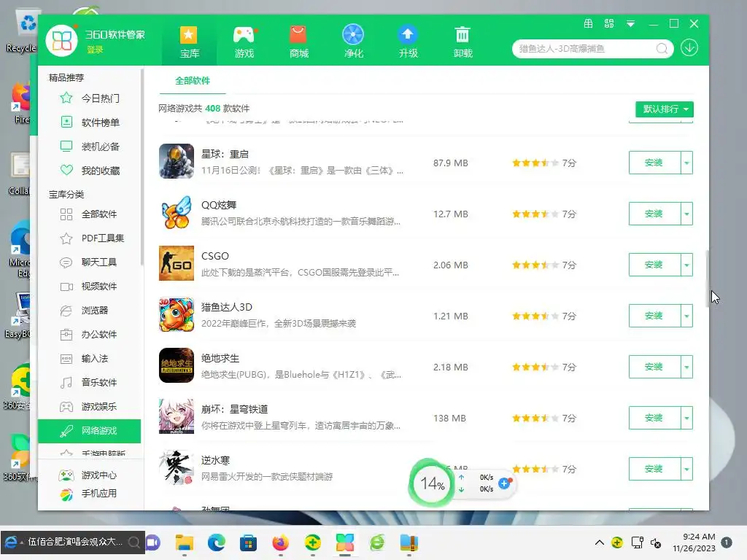The width and height of the screenshot is (747, 560).
Task: Click the star rating for CSGO
Action: coord(535,265)
